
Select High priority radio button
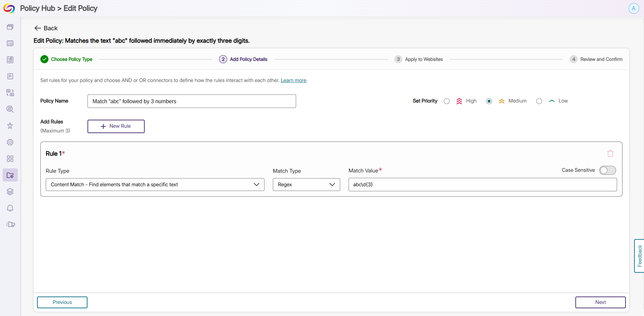tap(446, 101)
